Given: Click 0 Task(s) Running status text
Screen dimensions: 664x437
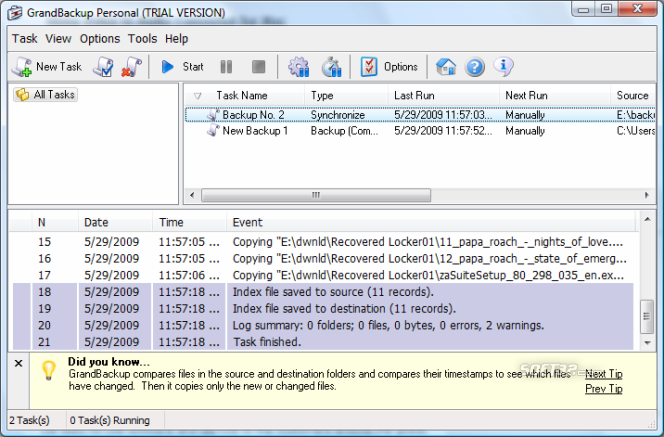Looking at the screenshot, I should (110, 420).
